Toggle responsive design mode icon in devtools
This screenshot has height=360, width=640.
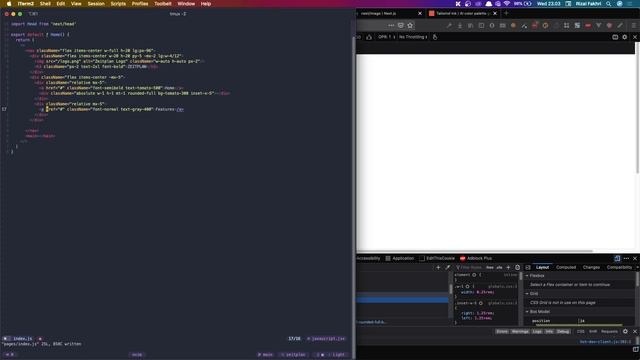pyautogui.click(x=617, y=258)
